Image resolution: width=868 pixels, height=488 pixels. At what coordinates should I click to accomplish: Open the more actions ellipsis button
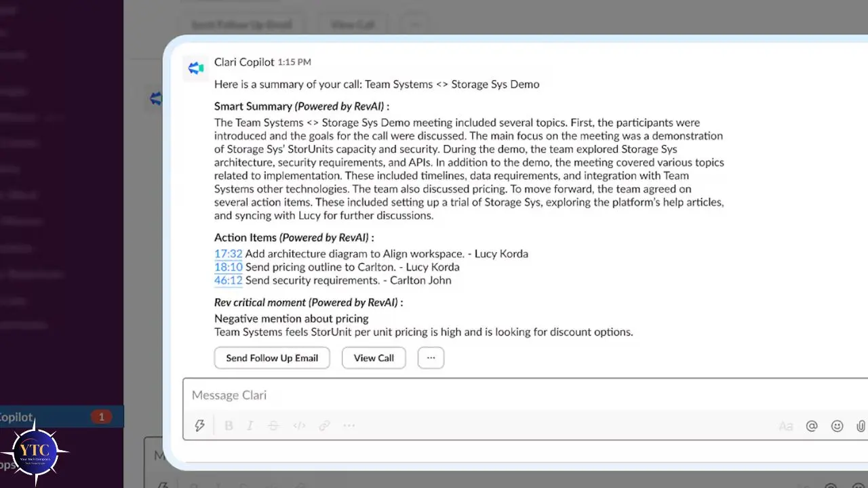click(x=431, y=358)
